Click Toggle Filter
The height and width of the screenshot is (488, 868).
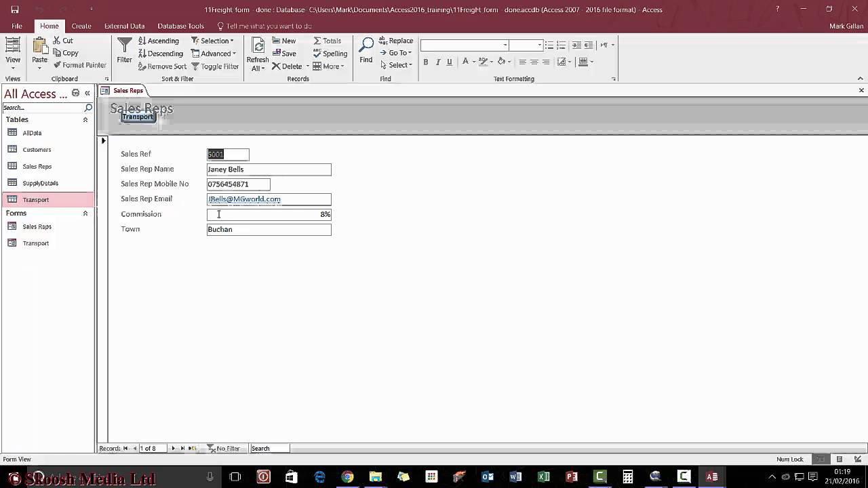(x=215, y=66)
